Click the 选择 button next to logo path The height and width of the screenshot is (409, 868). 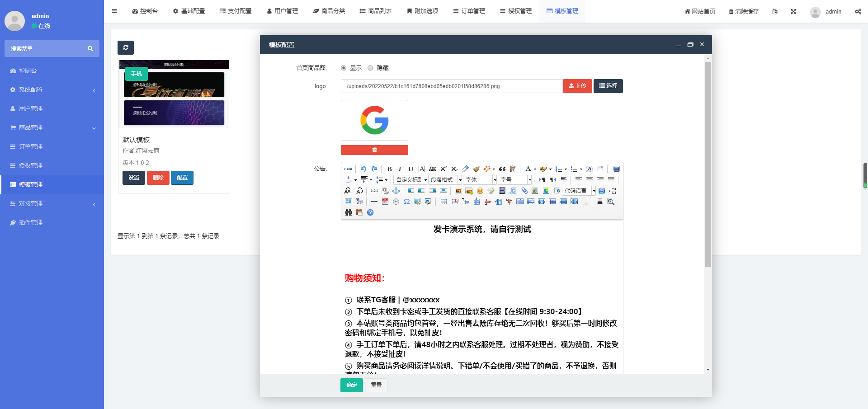608,86
